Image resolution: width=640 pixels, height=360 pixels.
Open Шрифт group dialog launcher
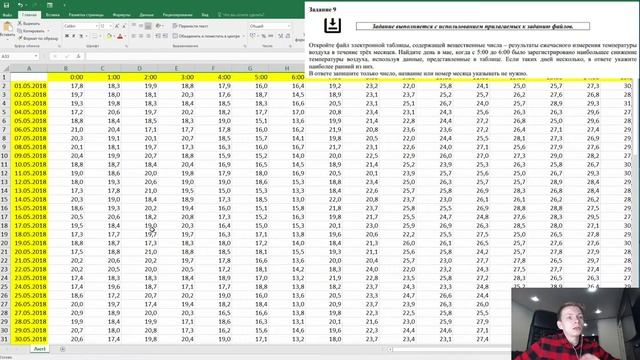tap(126, 46)
